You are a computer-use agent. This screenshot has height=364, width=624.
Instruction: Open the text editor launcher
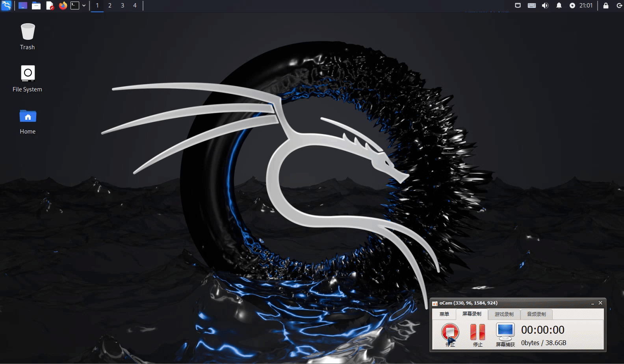tap(50, 6)
